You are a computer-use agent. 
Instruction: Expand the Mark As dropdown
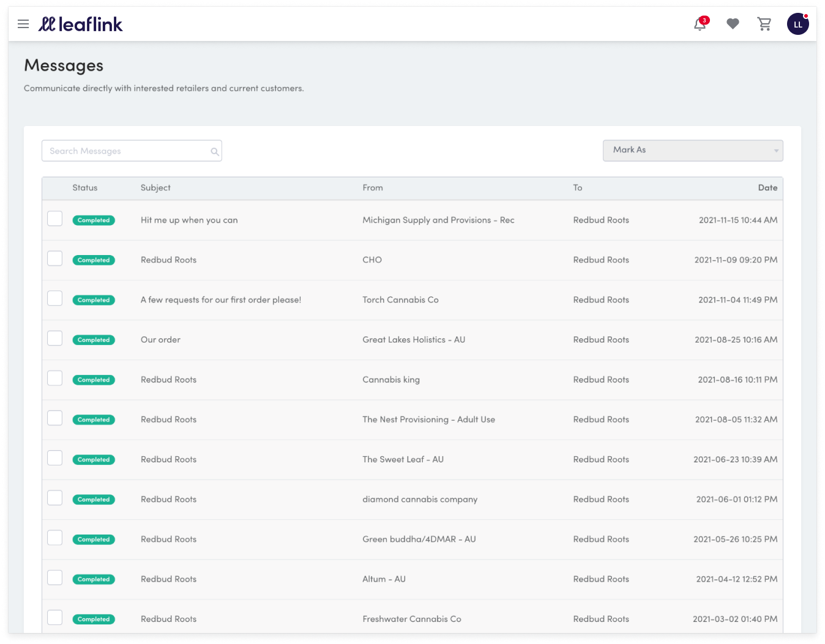[693, 150]
